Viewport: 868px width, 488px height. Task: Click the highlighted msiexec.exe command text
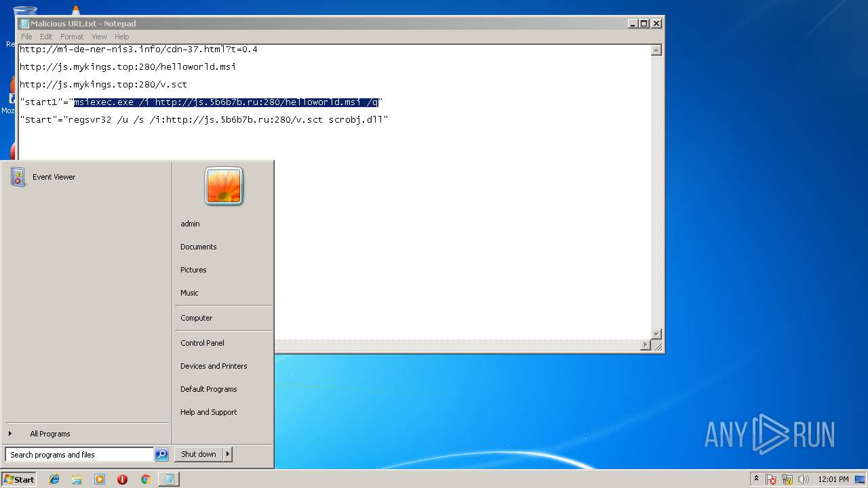click(226, 102)
